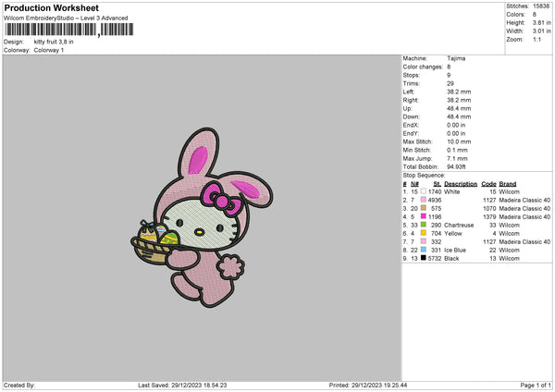Click the design name "kitty fruit 3,8 in"

pyautogui.click(x=54, y=42)
